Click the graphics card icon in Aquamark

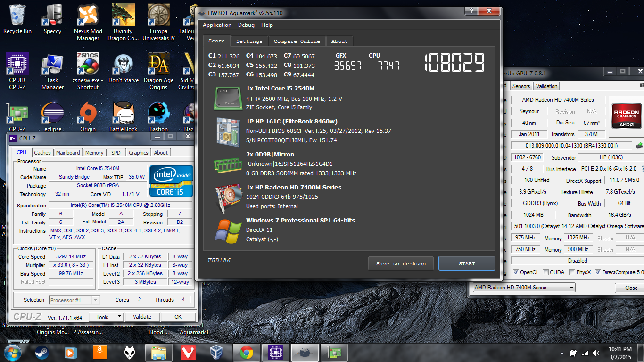pos(228,198)
